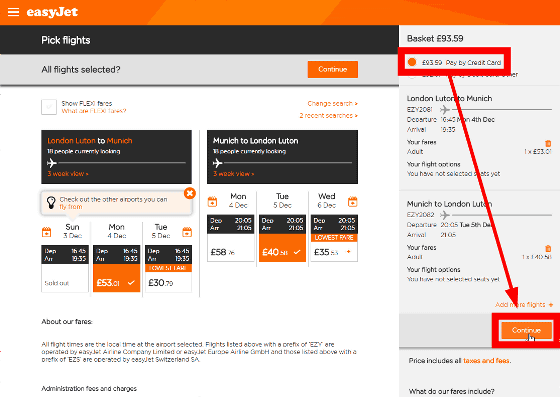Click Continue in the All flights selected bar
Viewport: 560px width, 397px height.
[x=332, y=69]
